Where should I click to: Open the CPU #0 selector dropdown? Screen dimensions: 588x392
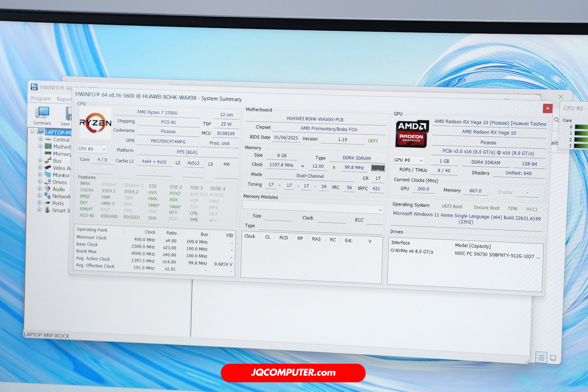(92, 149)
